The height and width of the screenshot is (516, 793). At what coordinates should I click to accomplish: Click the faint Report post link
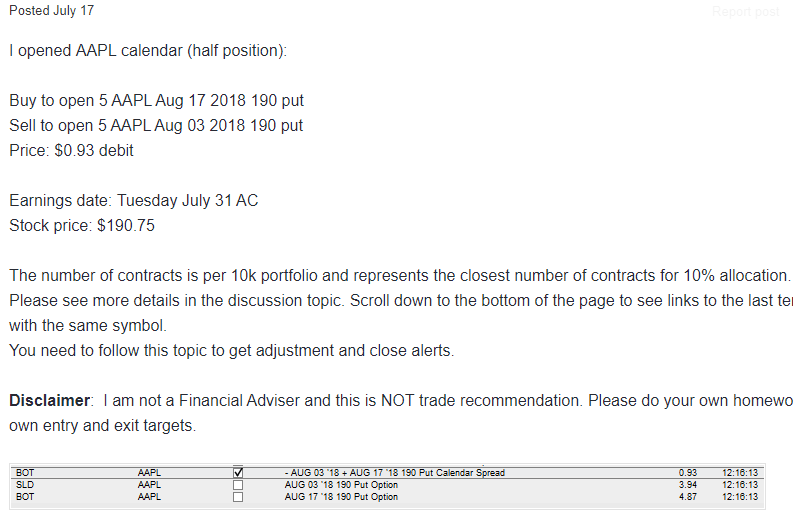click(x=745, y=12)
